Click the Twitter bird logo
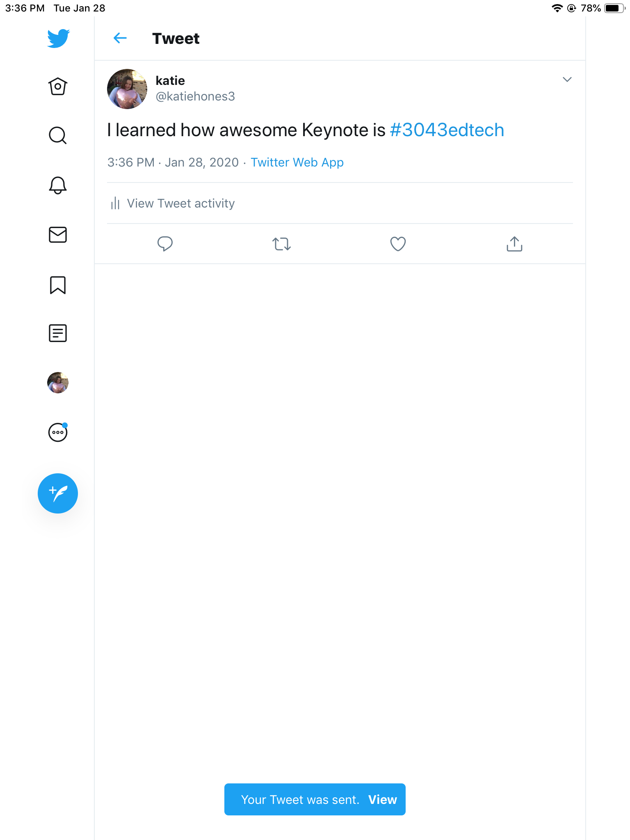This screenshot has height=840, width=630. (x=58, y=39)
